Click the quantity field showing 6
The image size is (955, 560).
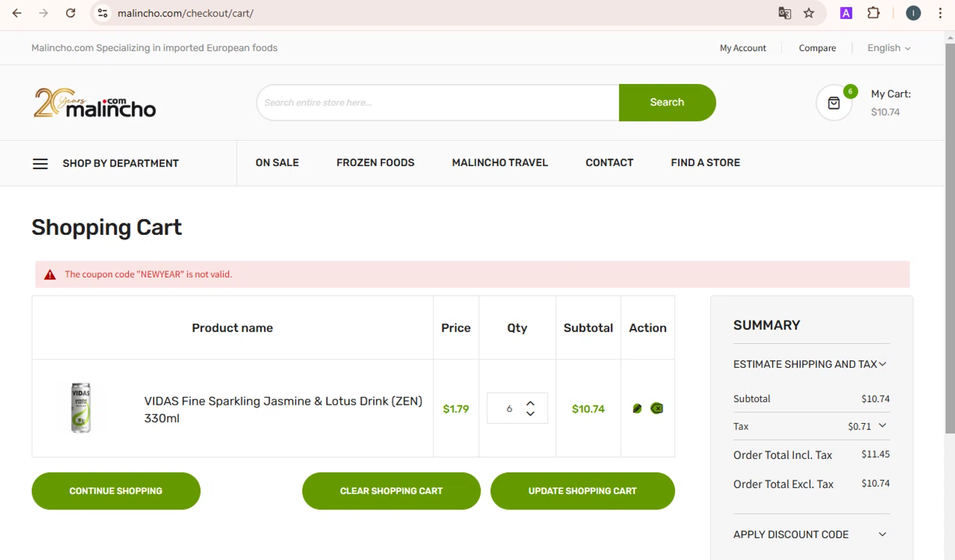(509, 409)
